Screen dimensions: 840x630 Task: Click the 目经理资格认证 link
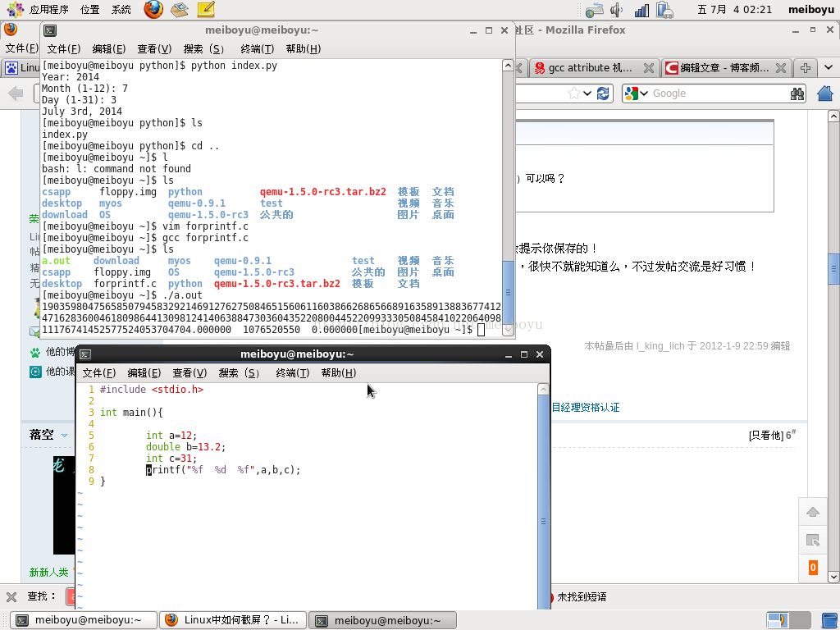pos(586,408)
